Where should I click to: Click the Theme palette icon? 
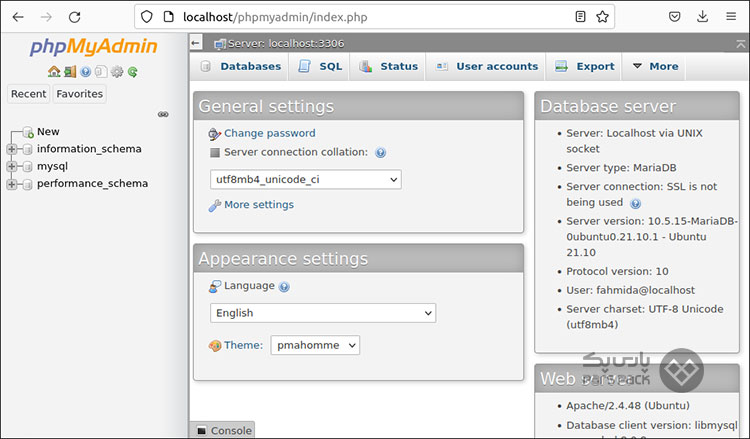(215, 345)
